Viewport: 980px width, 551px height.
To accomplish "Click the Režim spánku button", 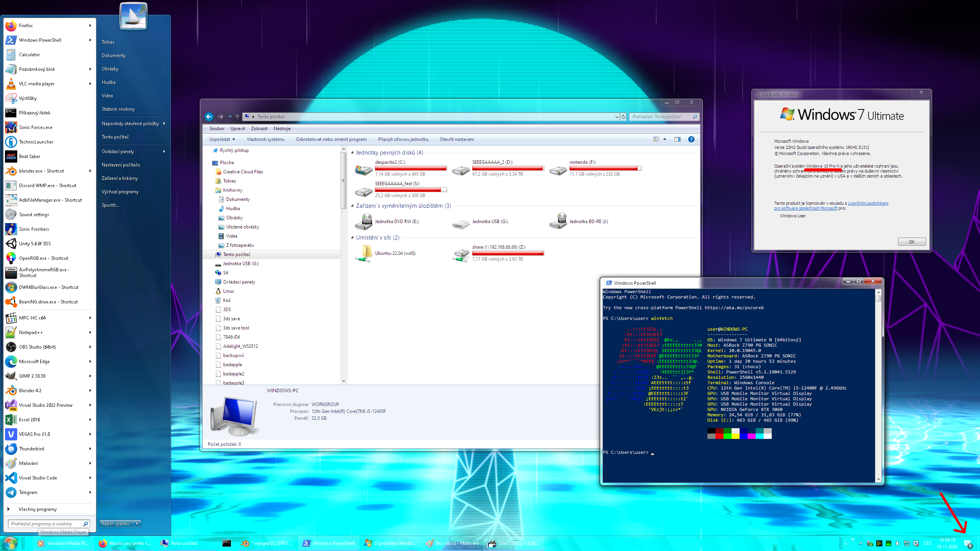I will [116, 523].
